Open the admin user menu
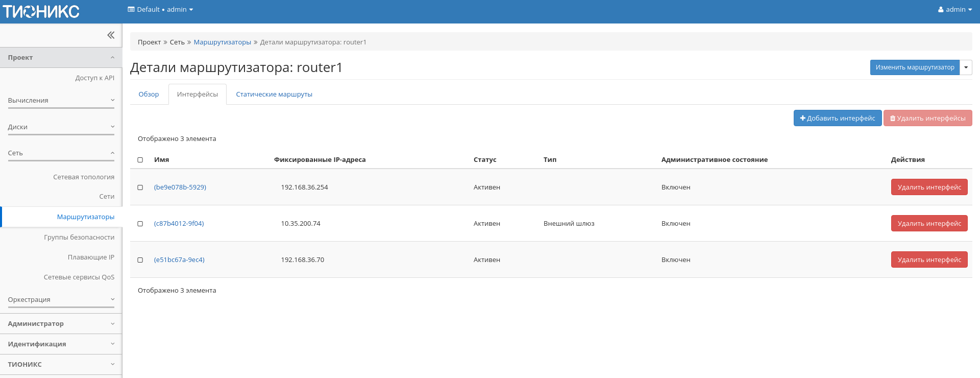 (x=954, y=10)
